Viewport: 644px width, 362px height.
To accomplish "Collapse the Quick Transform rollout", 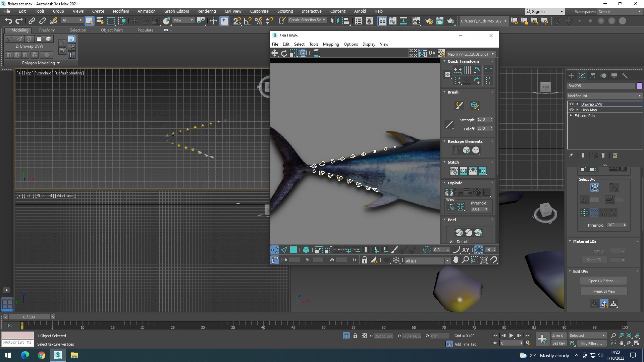I will [444, 61].
